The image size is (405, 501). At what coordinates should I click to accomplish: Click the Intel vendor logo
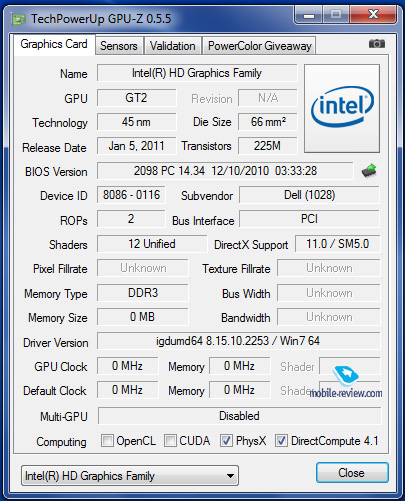[x=342, y=108]
